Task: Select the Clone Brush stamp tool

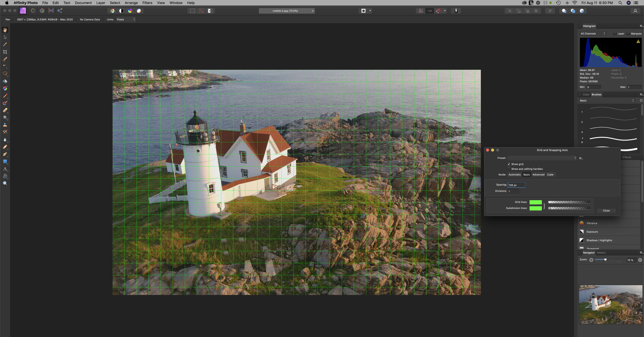Action: coord(5,125)
